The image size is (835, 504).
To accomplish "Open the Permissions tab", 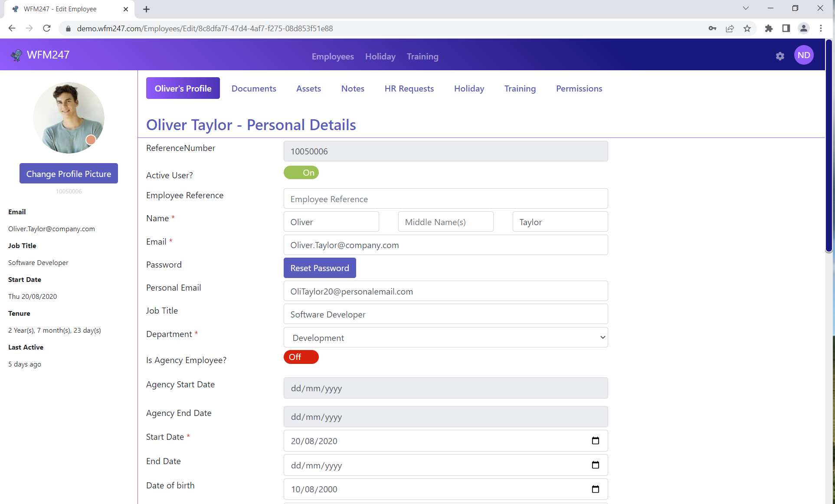I will tap(579, 88).
